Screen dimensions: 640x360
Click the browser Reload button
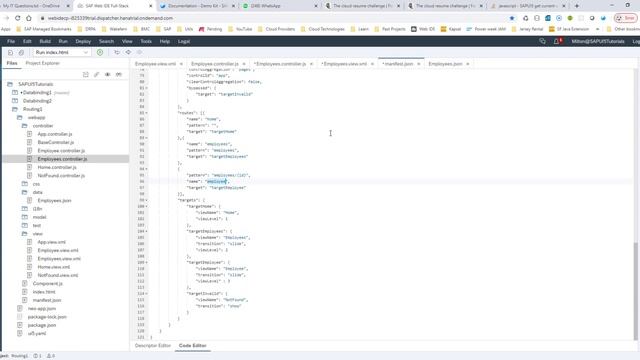18,18
